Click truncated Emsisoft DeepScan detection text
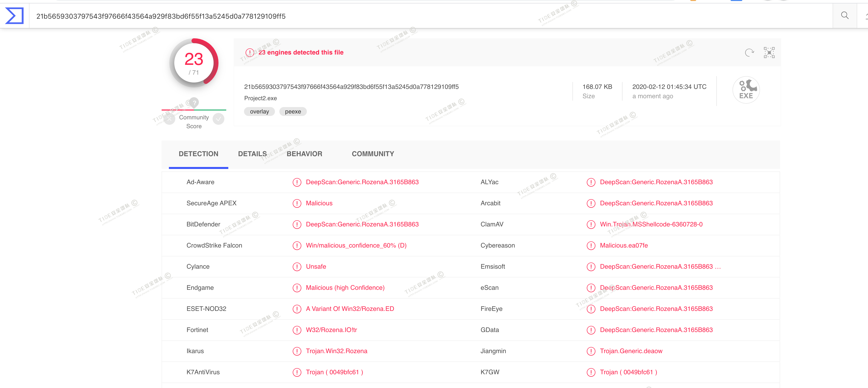Image resolution: width=868 pixels, height=388 pixels. point(660,267)
